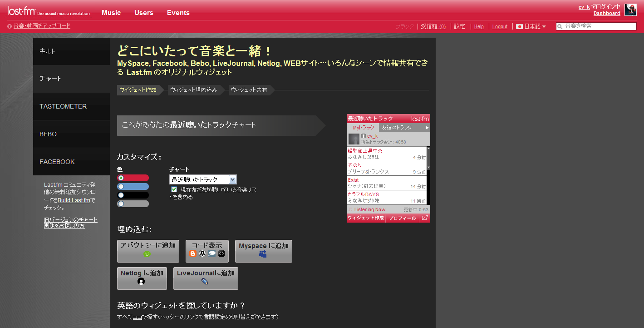The width and height of the screenshot is (644, 328).
Task: Click the cv_k username link in header
Action: 584,7
